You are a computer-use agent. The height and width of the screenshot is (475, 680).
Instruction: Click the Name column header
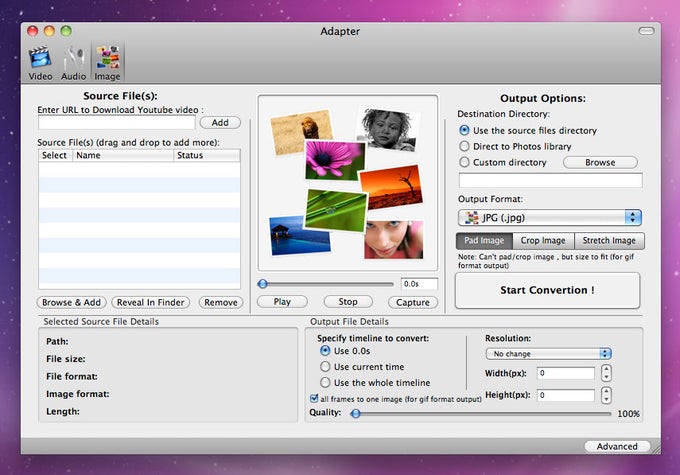pos(123,155)
